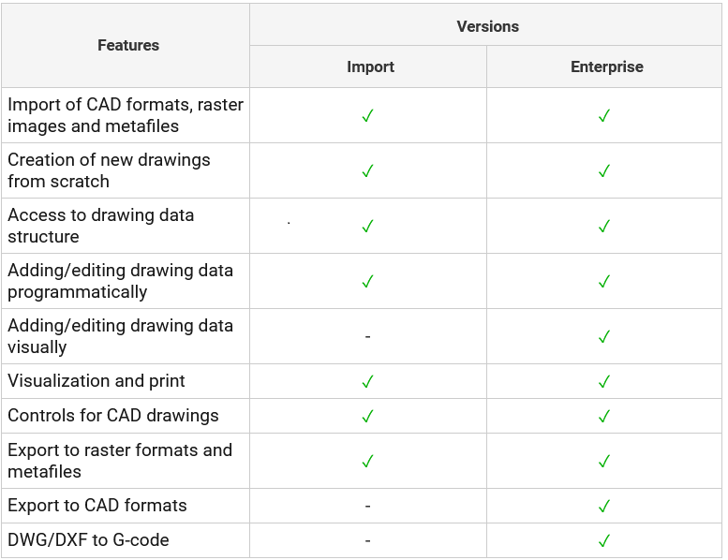This screenshot has width=728, height=560.
Task: Click the 'Visualization and print' feature label
Action: tap(97, 381)
